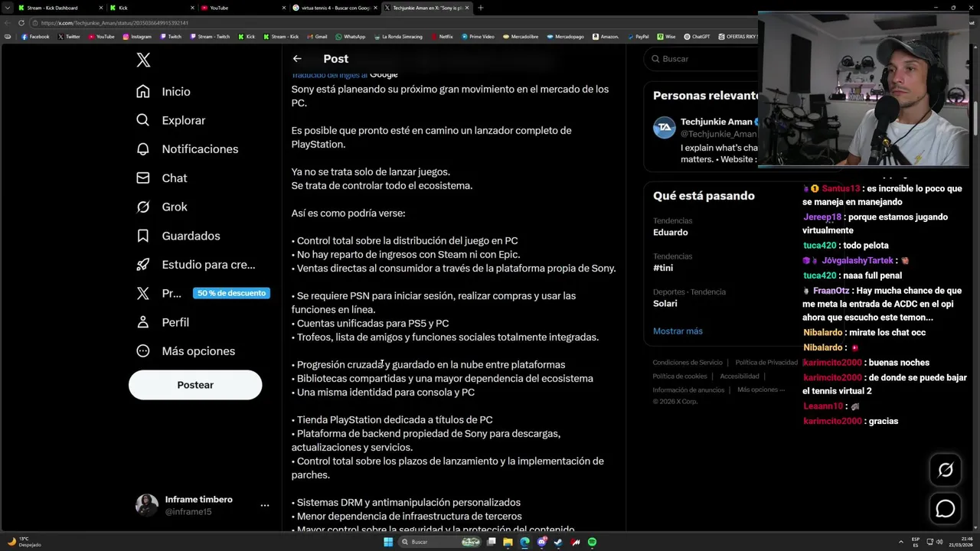Open Accesibilidad footer link
This screenshot has height=551, width=980.
click(x=739, y=376)
